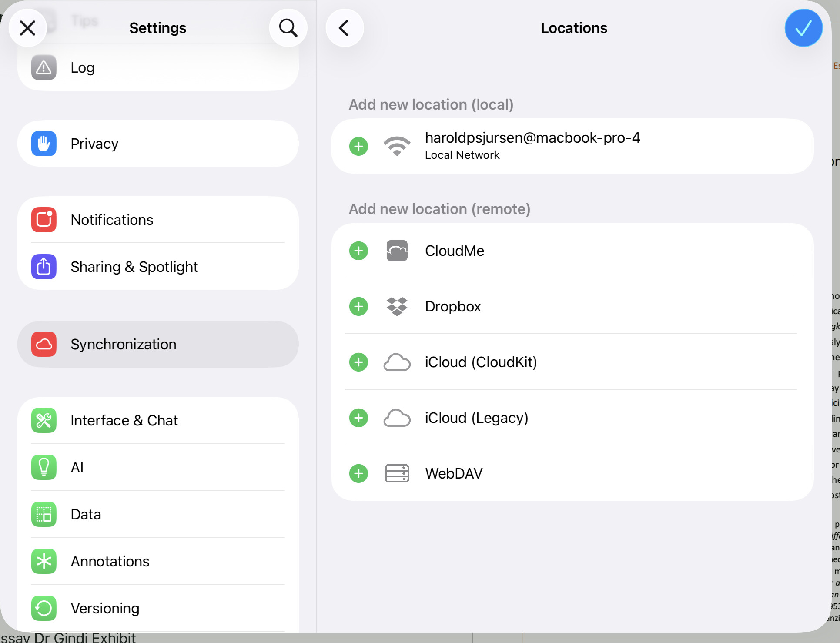The height and width of the screenshot is (643, 840).
Task: Add iCloud (CloudKit) location with plus
Action: [x=359, y=362]
